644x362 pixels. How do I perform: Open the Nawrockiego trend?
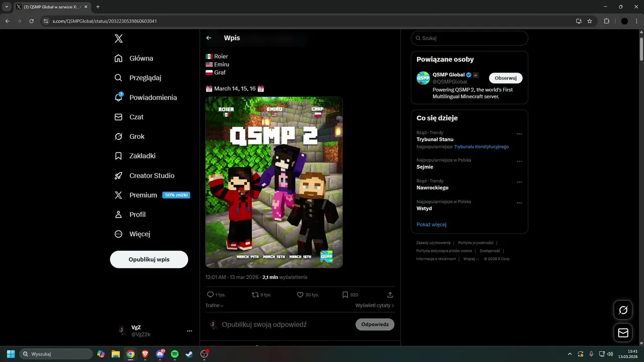point(432,188)
